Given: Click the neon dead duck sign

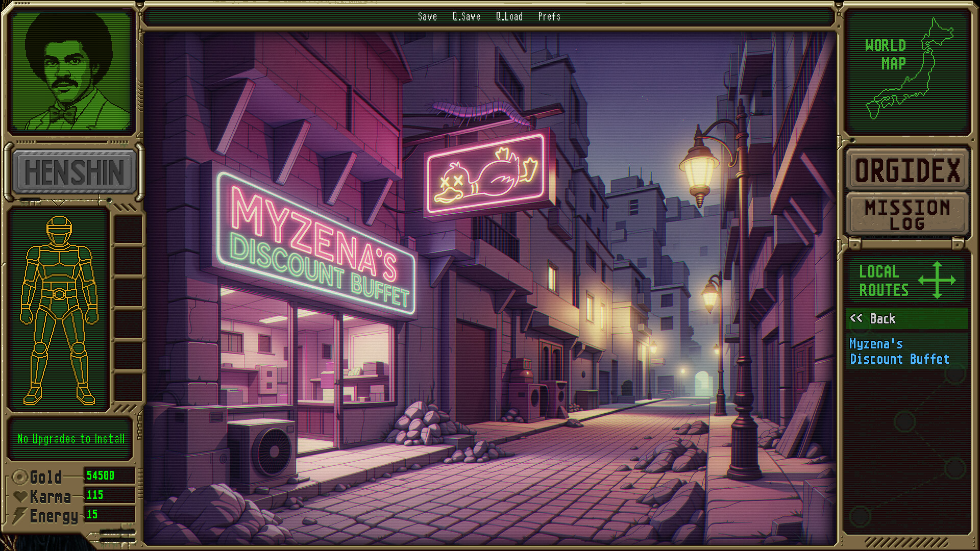Looking at the screenshot, I should (x=486, y=174).
